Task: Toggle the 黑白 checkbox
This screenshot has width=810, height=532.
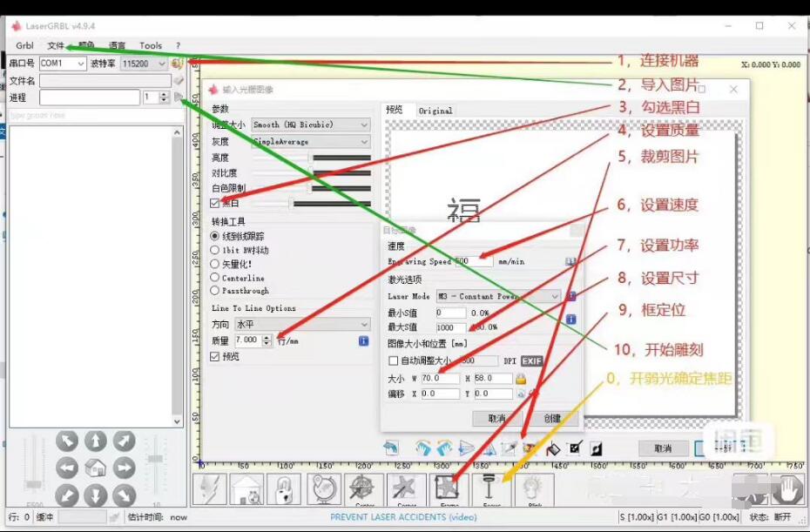Action: pyautogui.click(x=216, y=203)
